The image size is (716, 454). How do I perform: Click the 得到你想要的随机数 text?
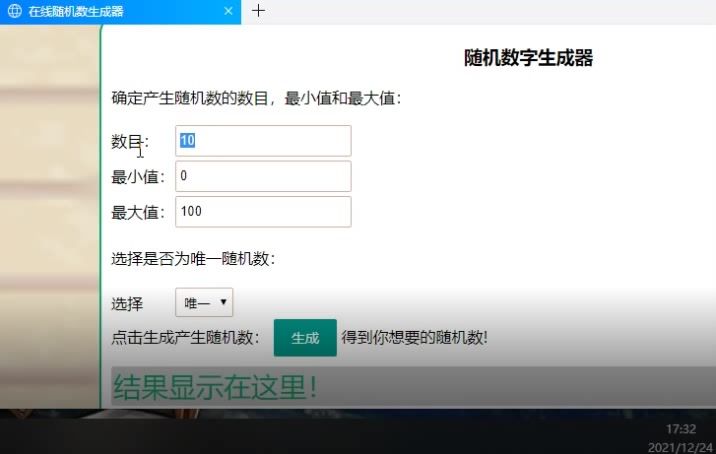click(415, 338)
